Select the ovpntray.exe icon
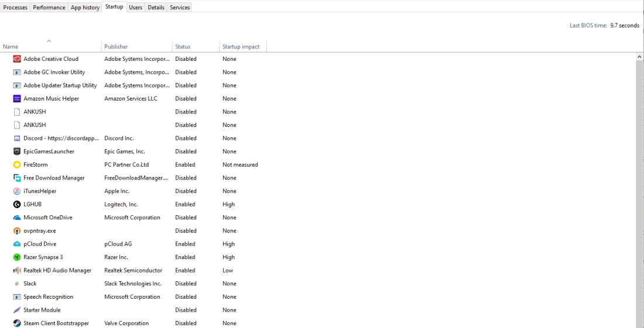Image resolution: width=644 pixels, height=328 pixels. pyautogui.click(x=17, y=231)
